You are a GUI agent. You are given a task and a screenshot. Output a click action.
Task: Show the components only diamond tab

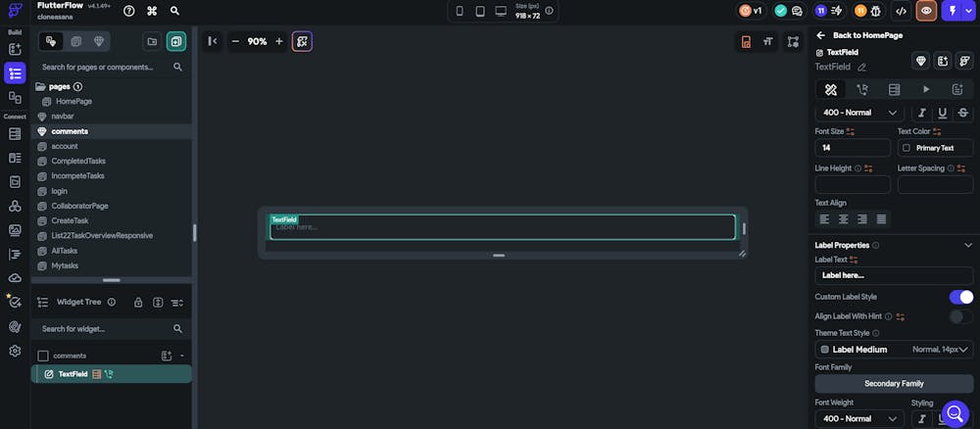click(99, 42)
